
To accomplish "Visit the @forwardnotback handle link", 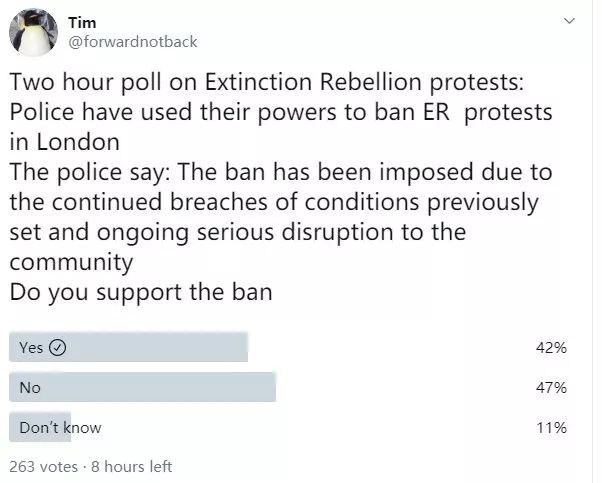I will (132, 41).
